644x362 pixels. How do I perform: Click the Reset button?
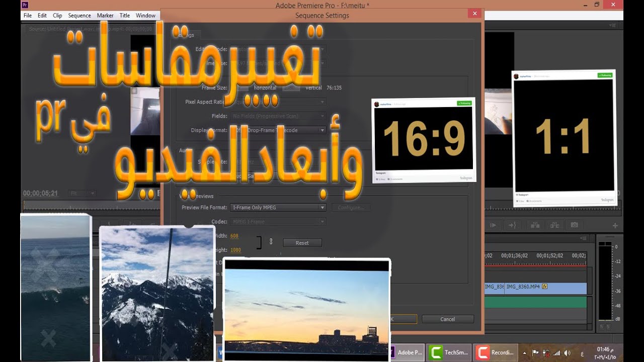pyautogui.click(x=302, y=243)
